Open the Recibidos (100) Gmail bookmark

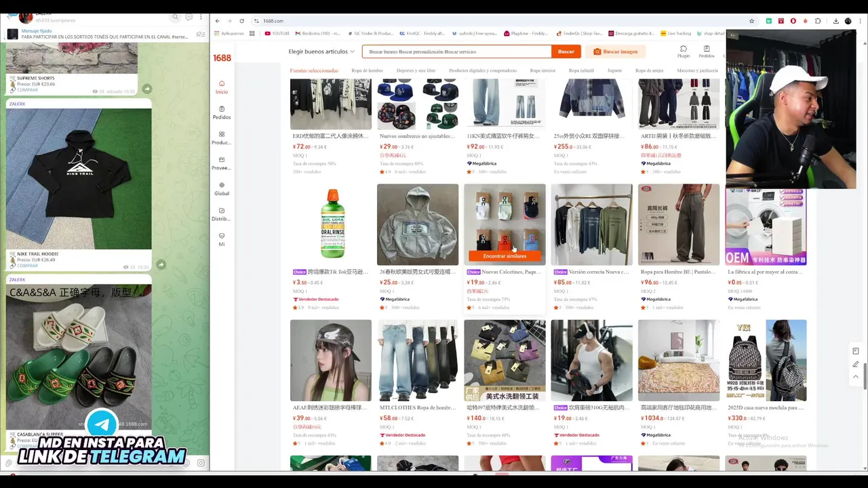click(x=319, y=33)
